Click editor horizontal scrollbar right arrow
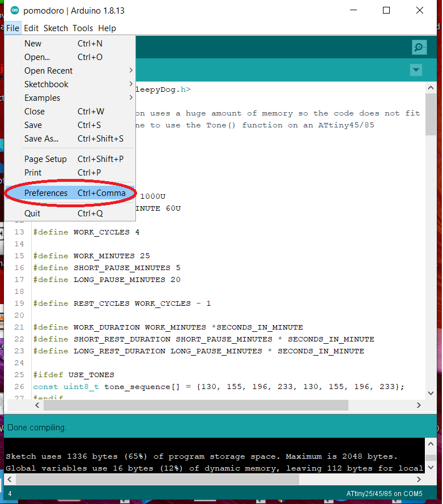The image size is (443, 504). (x=418, y=405)
